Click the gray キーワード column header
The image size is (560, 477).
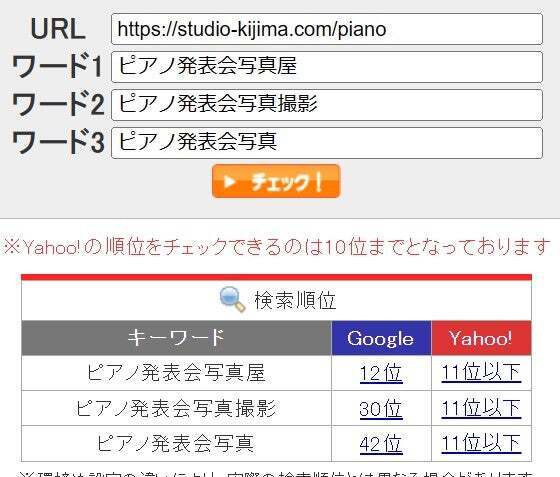coord(176,338)
